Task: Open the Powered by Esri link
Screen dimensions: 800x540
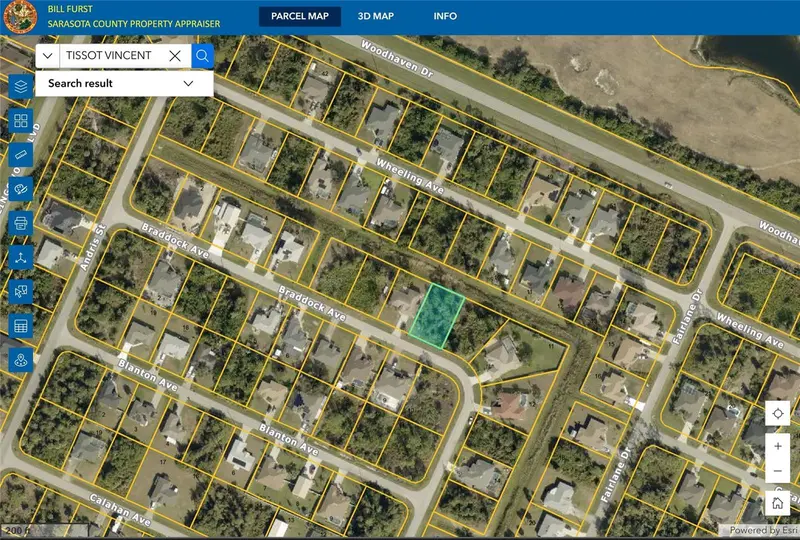Action: [763, 530]
